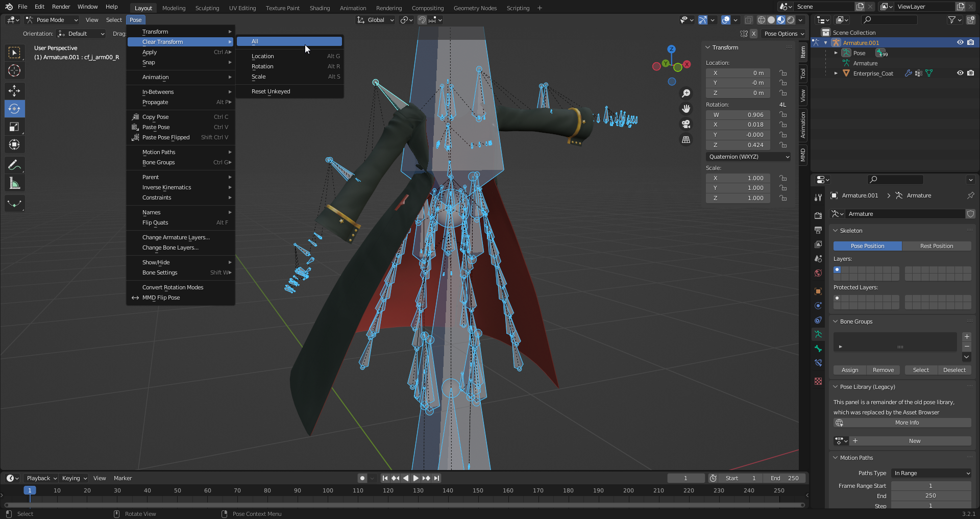Image resolution: width=980 pixels, height=519 pixels.
Task: Hide Armature.001 with its eye icon
Action: coord(960,43)
